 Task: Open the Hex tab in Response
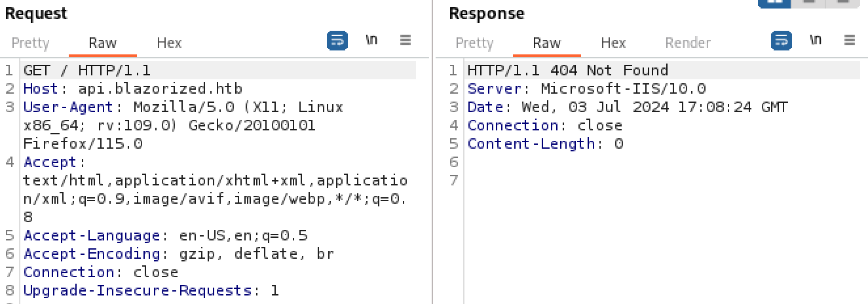[613, 43]
